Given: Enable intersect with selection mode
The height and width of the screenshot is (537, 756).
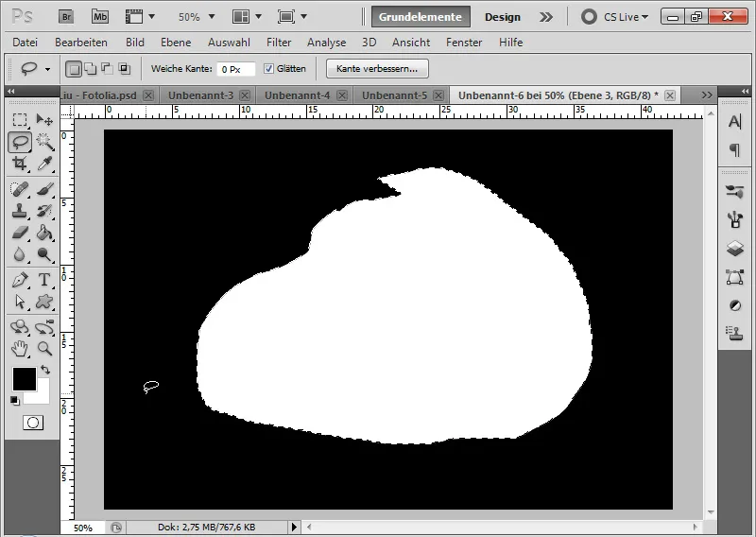Looking at the screenshot, I should tap(124, 69).
